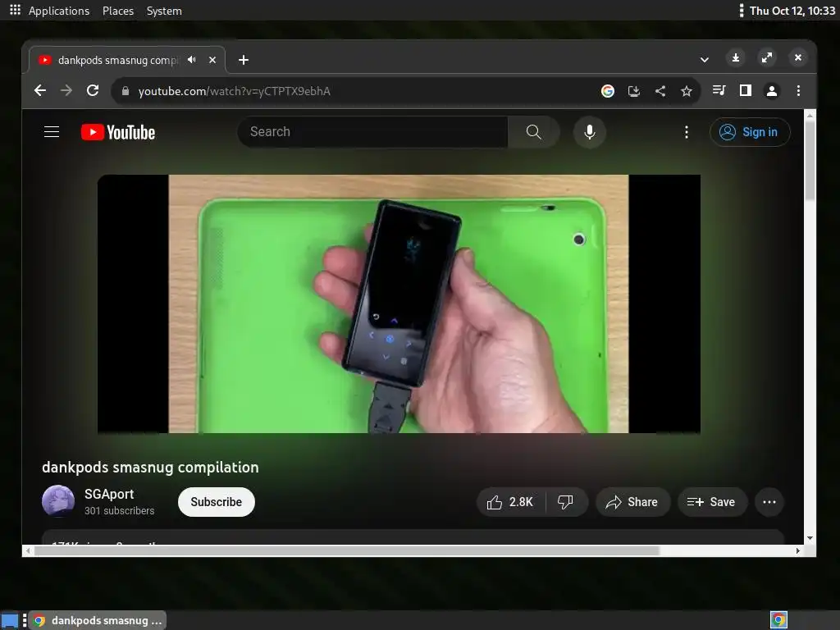Click the horizontal scrollbar right arrow
The width and height of the screenshot is (840, 630).
[x=798, y=550]
